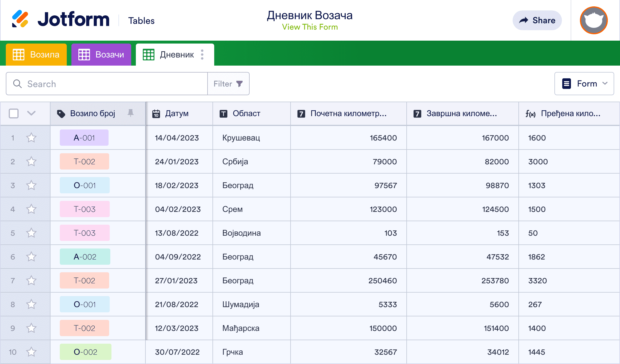The image size is (620, 364).
Task: Click the Share button
Action: click(x=537, y=20)
